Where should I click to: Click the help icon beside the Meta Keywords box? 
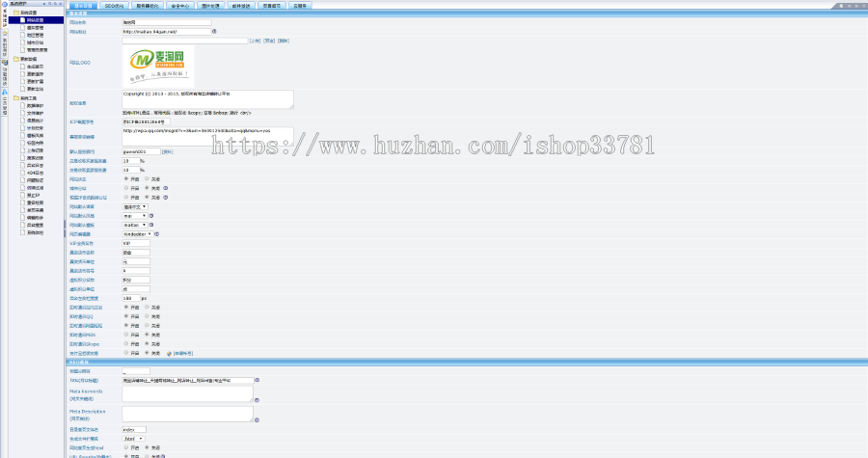point(257,400)
